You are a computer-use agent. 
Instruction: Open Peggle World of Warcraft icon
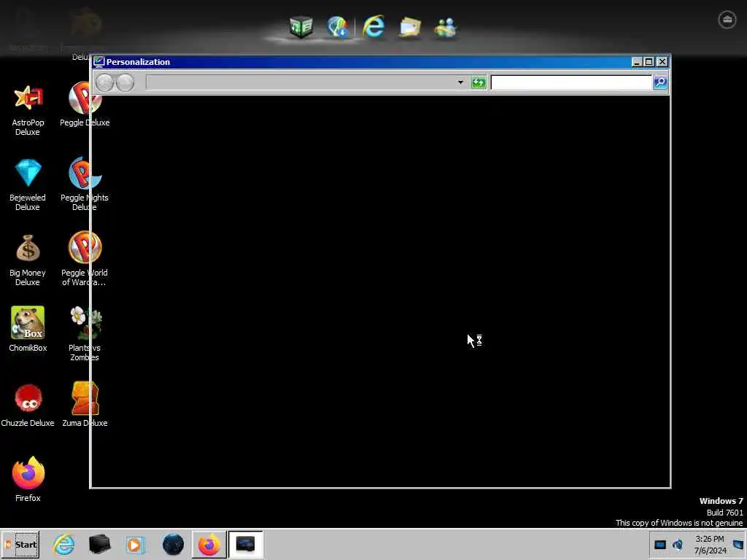pos(85,259)
